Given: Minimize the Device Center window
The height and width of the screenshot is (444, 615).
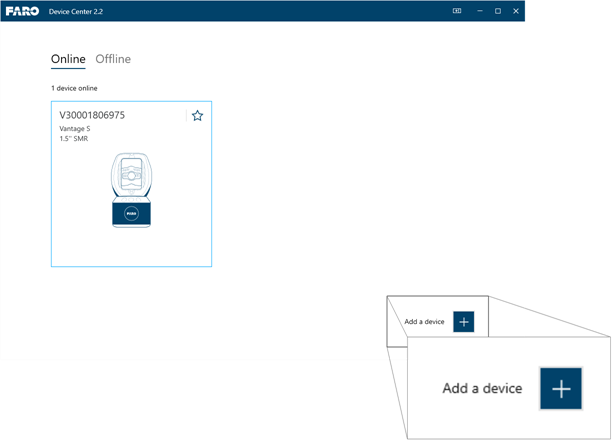Looking at the screenshot, I should pos(480,11).
